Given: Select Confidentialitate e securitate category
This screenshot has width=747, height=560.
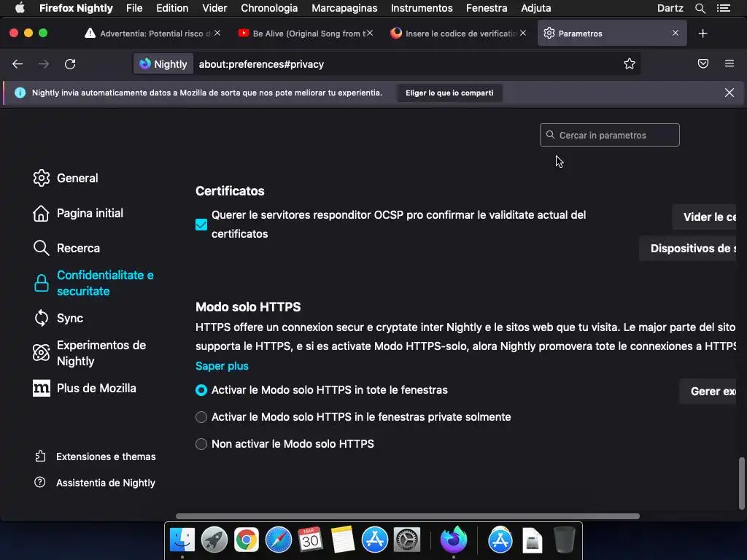Looking at the screenshot, I should pyautogui.click(x=93, y=283).
